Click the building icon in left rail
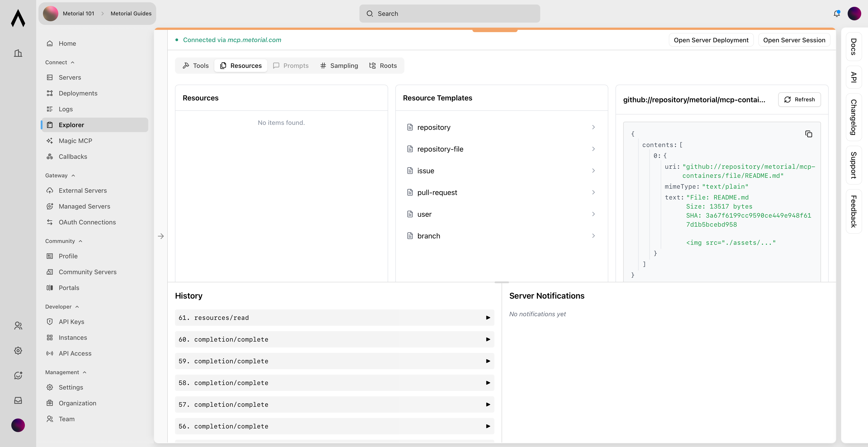This screenshot has height=447, width=868. (x=18, y=53)
